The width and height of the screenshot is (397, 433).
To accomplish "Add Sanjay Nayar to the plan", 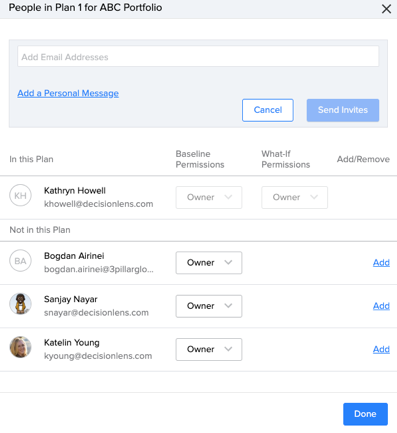I will point(381,306).
